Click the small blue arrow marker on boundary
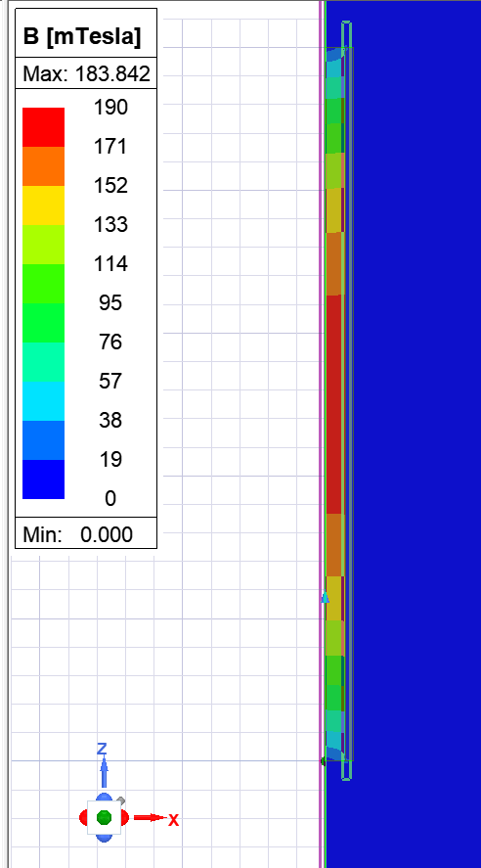The width and height of the screenshot is (481, 868). pos(326,598)
